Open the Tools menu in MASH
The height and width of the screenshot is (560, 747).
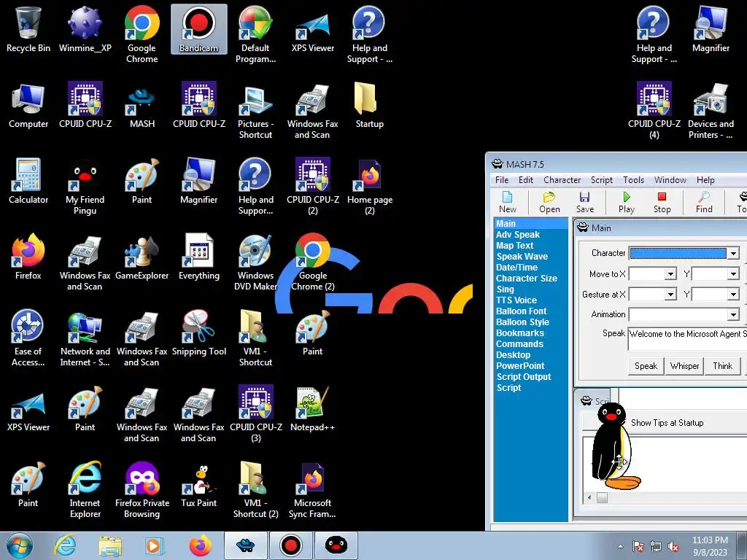click(x=634, y=180)
